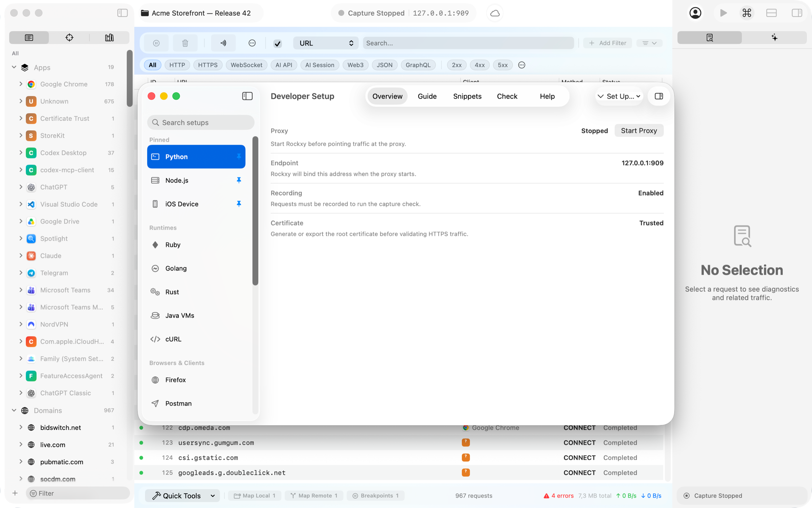Toggle Developer Setup right detail panel icon

(659, 96)
